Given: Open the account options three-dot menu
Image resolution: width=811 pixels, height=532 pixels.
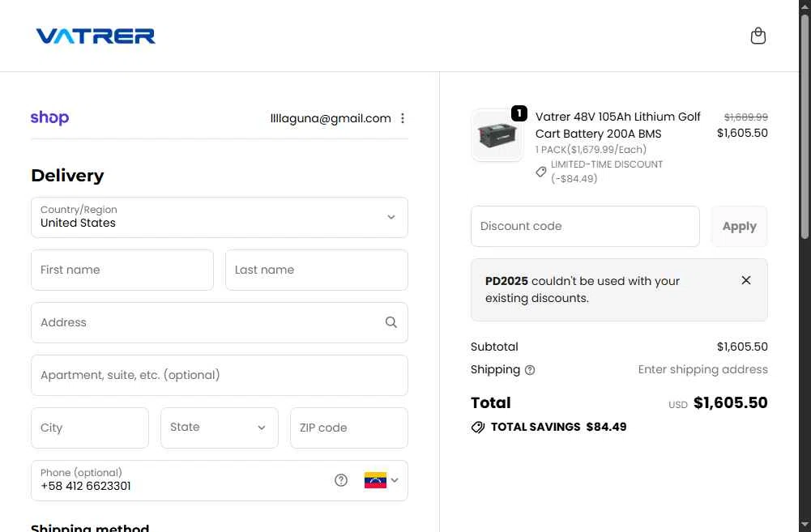Looking at the screenshot, I should 403,118.
